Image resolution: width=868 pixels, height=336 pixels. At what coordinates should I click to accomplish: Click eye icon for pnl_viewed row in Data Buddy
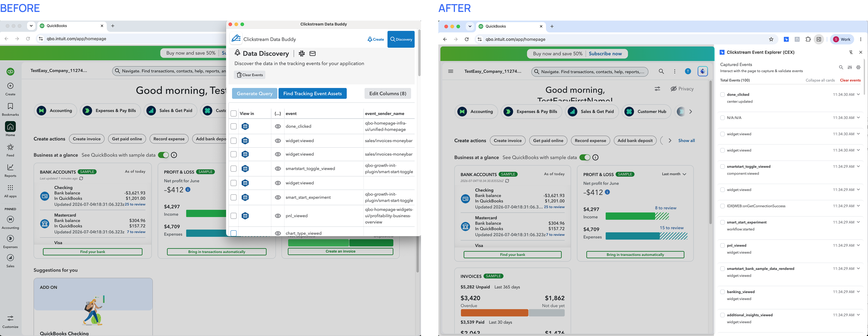click(278, 216)
